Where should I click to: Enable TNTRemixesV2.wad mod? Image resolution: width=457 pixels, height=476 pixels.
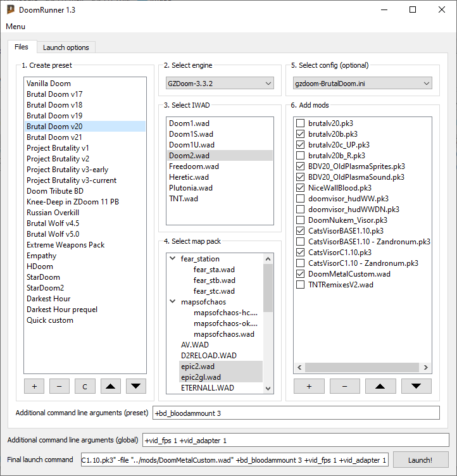point(300,285)
